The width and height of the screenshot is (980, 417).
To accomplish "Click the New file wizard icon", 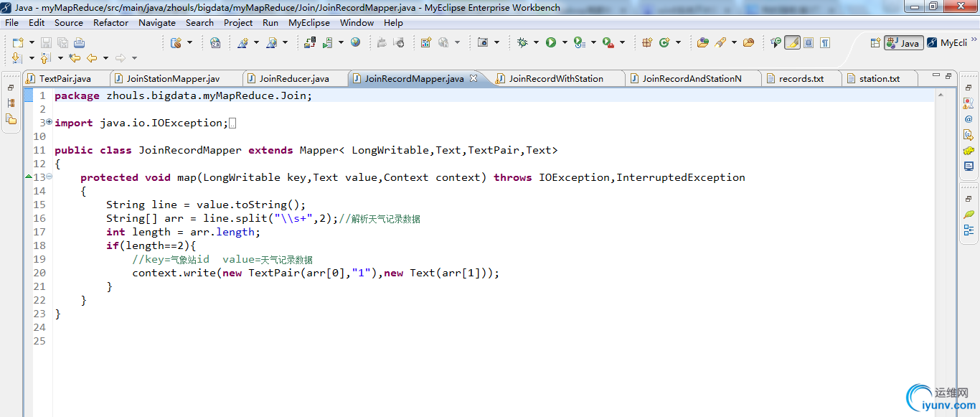I will (x=18, y=42).
